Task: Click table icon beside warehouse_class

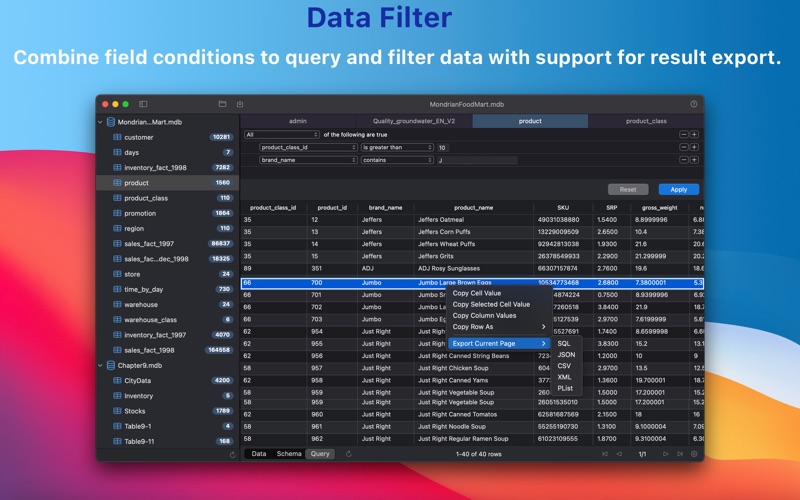Action: pyautogui.click(x=117, y=320)
